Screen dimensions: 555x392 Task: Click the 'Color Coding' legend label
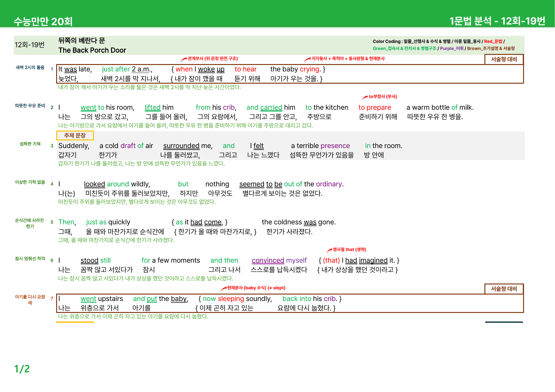[x=387, y=41]
